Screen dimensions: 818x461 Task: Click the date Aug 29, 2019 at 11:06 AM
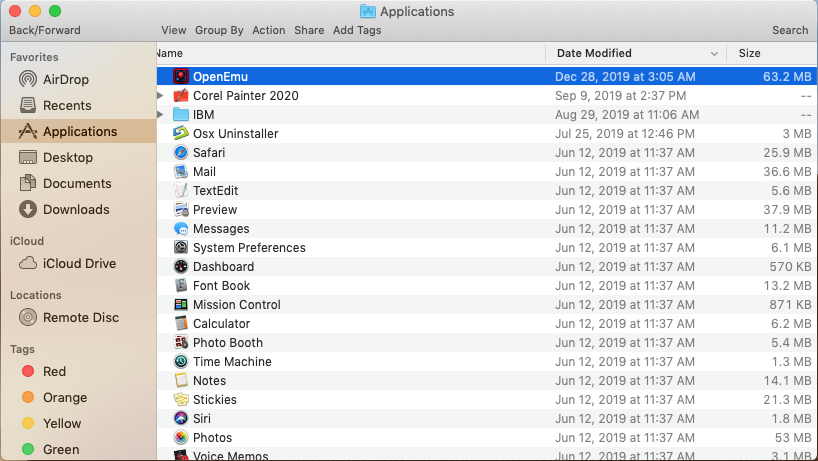pyautogui.click(x=627, y=115)
